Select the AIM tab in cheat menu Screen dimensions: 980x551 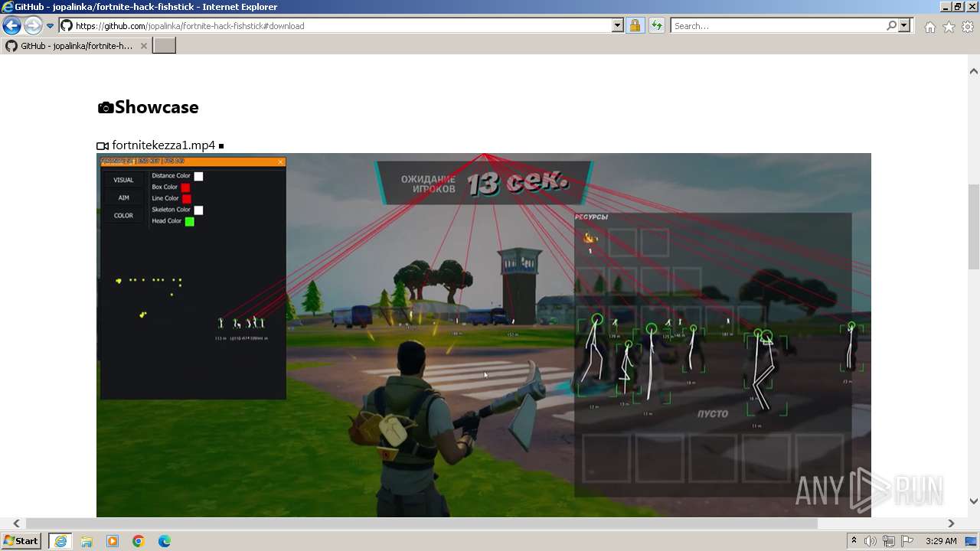click(123, 197)
